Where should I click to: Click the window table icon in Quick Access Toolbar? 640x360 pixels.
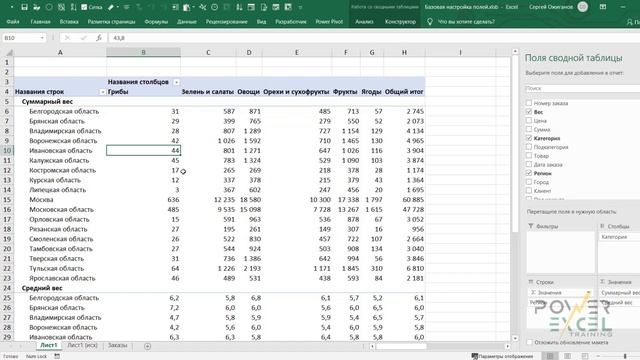[251, 7]
